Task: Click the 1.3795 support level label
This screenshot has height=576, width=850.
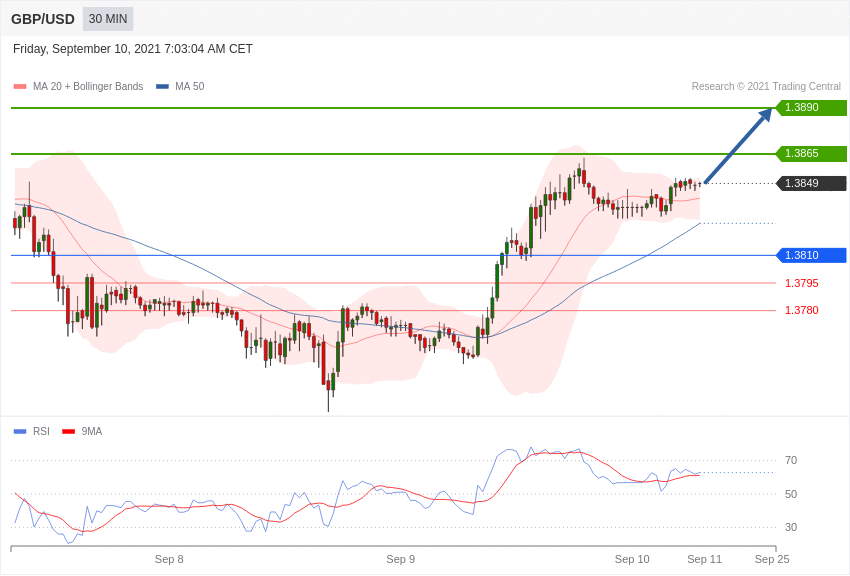Action: 802,283
